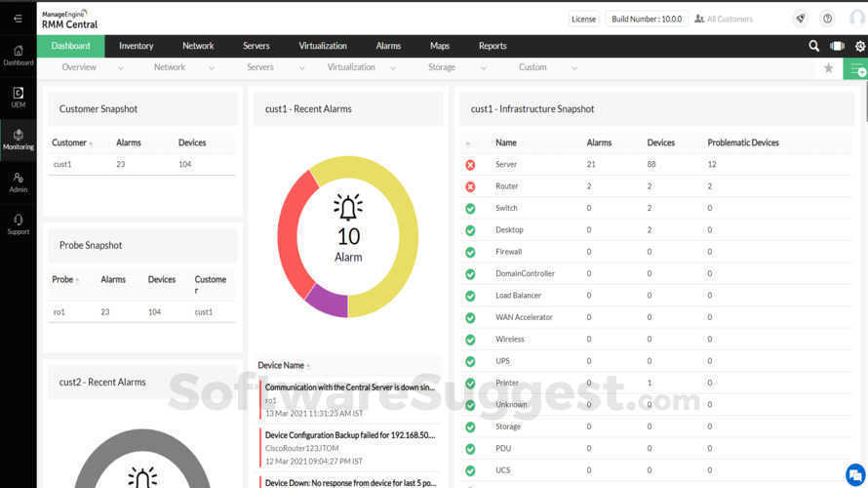Expand the Servers sub-menu dropdown
The width and height of the screenshot is (868, 488).
[x=301, y=68]
